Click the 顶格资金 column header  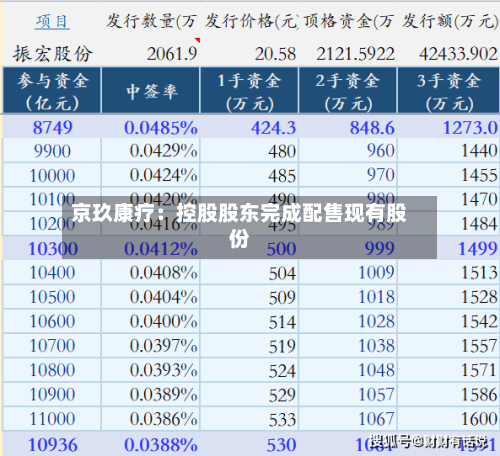[348, 22]
